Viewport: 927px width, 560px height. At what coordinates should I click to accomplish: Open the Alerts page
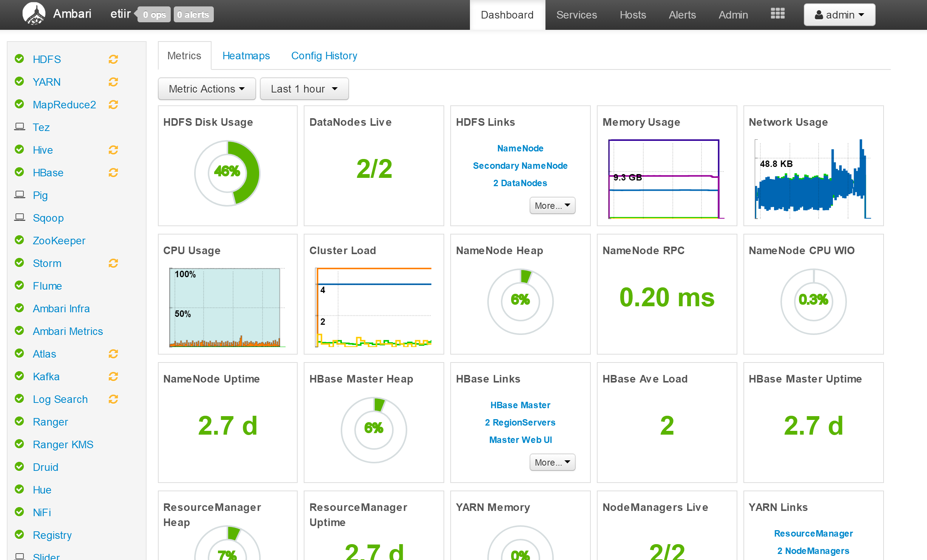[682, 15]
